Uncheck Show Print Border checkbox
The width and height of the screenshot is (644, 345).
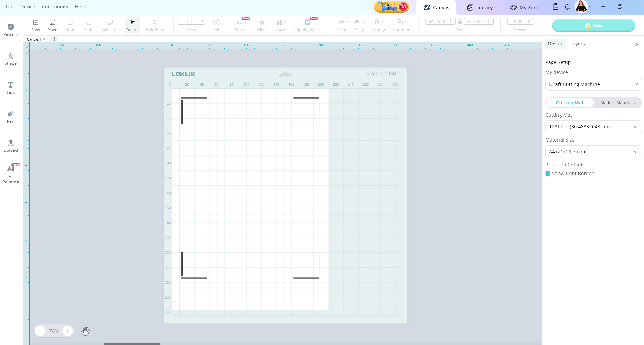(548, 174)
